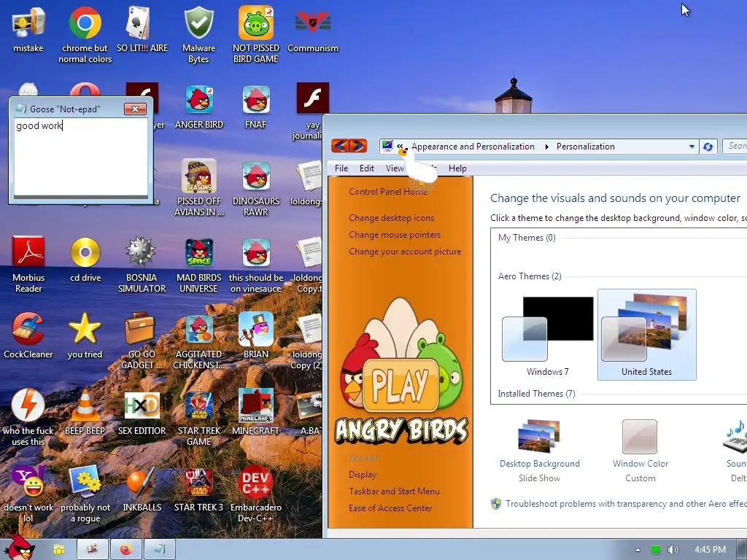
Task: Open the 'GO GO GADGET ...' briefcase icon
Action: click(x=142, y=341)
